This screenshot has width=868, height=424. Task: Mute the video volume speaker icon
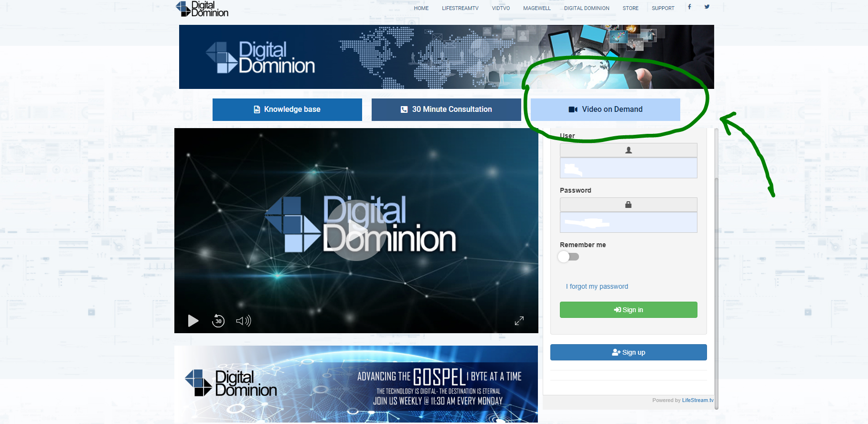(244, 321)
